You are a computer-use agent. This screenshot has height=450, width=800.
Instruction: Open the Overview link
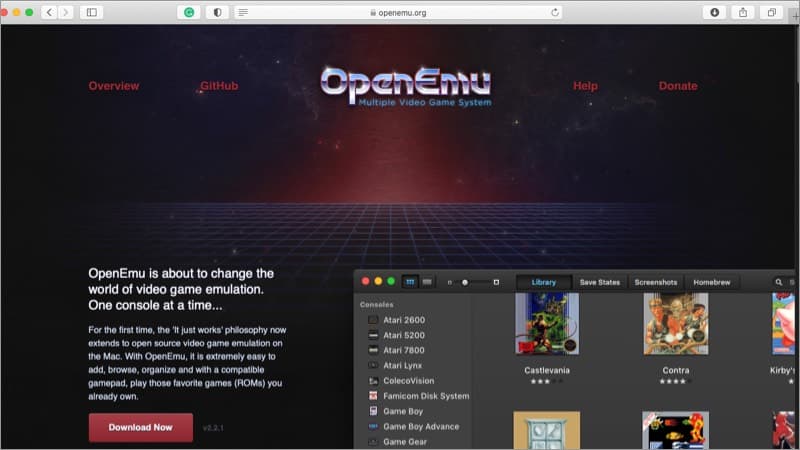click(x=114, y=86)
